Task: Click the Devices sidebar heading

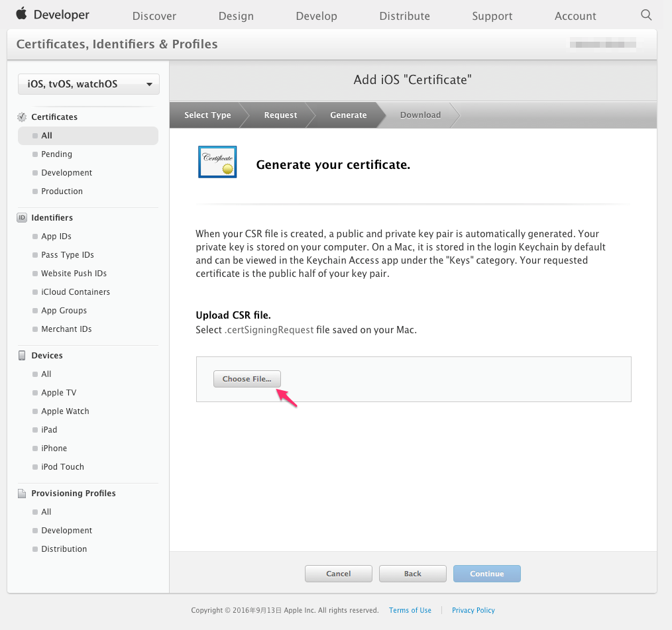Action: click(x=46, y=356)
